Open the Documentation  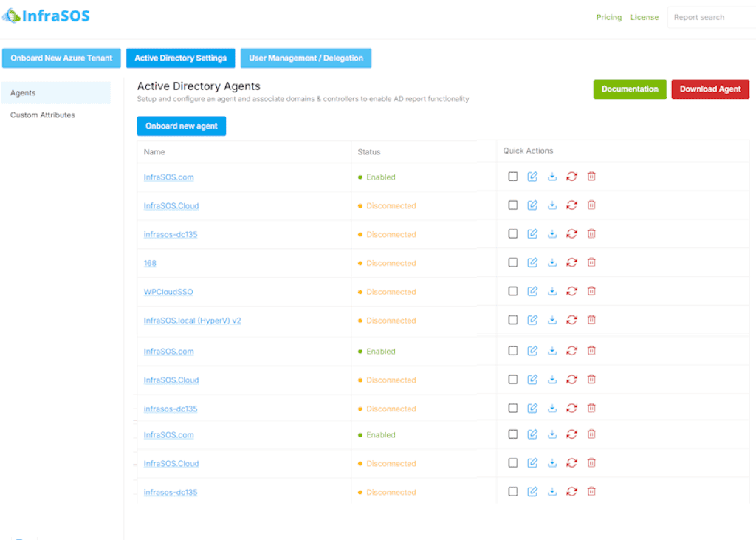pyautogui.click(x=630, y=89)
